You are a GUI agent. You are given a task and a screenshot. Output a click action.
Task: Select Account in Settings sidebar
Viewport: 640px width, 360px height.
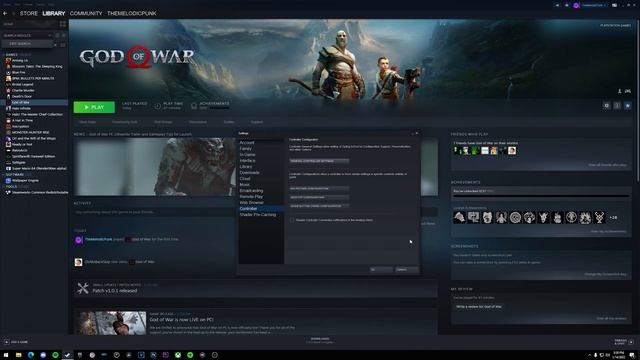(x=247, y=143)
